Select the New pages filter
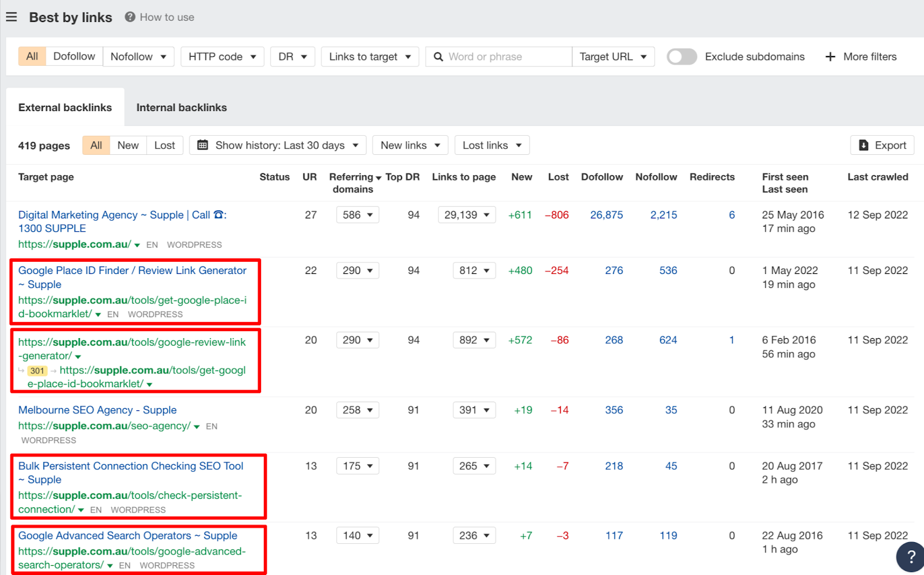This screenshot has height=575, width=924. tap(128, 145)
